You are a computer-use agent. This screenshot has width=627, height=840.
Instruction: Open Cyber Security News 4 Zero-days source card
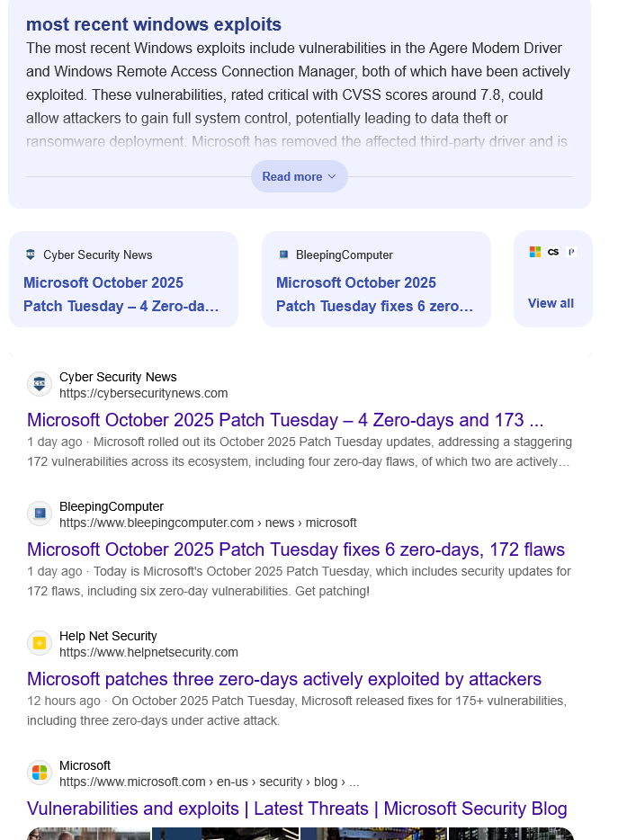click(122, 294)
